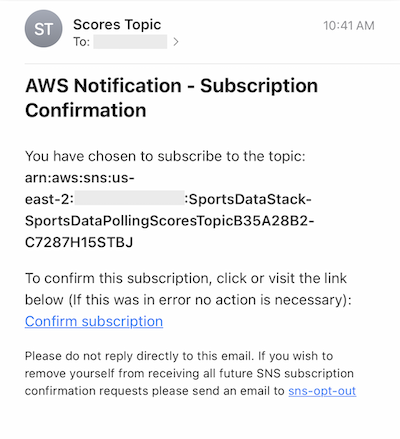Click the 10:41 AM timestamp

[349, 26]
